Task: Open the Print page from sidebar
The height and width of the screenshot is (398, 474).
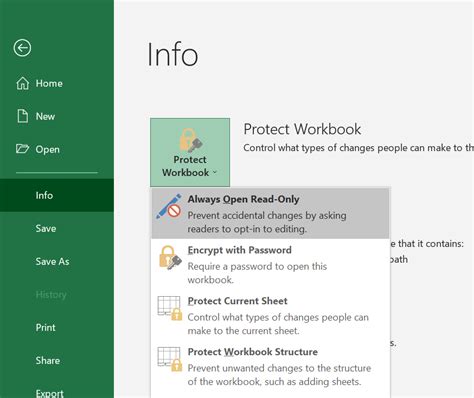Action: pos(57,327)
